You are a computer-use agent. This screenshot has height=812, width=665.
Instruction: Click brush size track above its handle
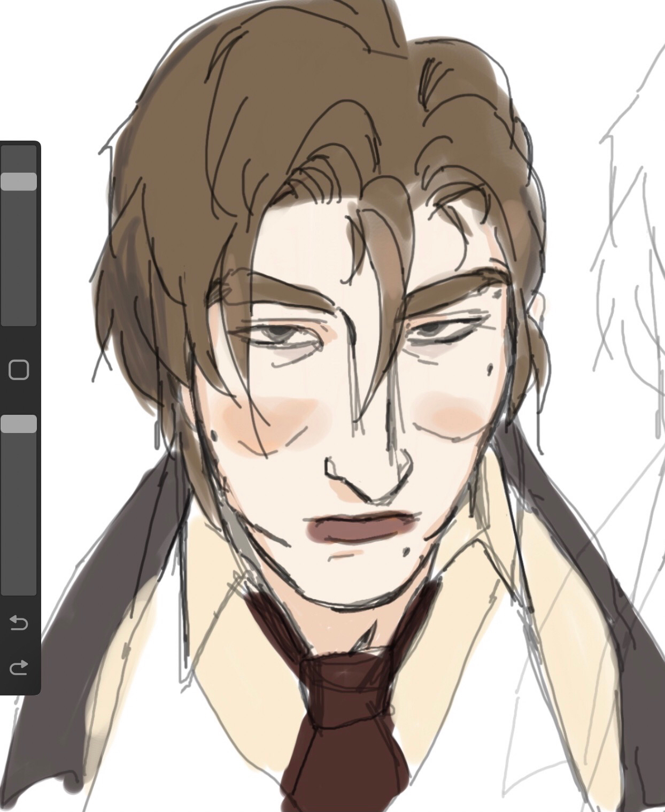click(x=19, y=158)
